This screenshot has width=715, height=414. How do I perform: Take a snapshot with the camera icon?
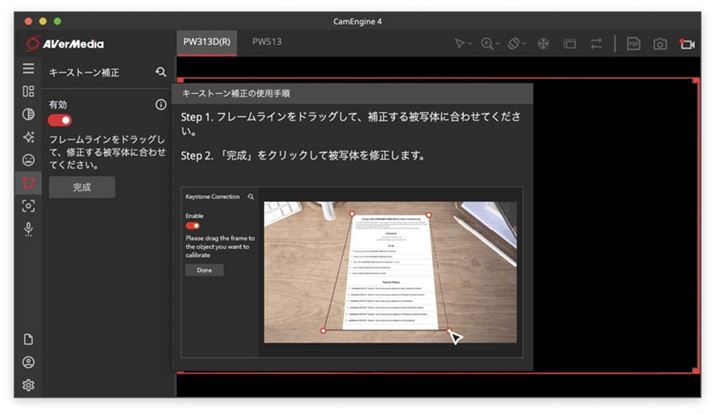pos(660,44)
